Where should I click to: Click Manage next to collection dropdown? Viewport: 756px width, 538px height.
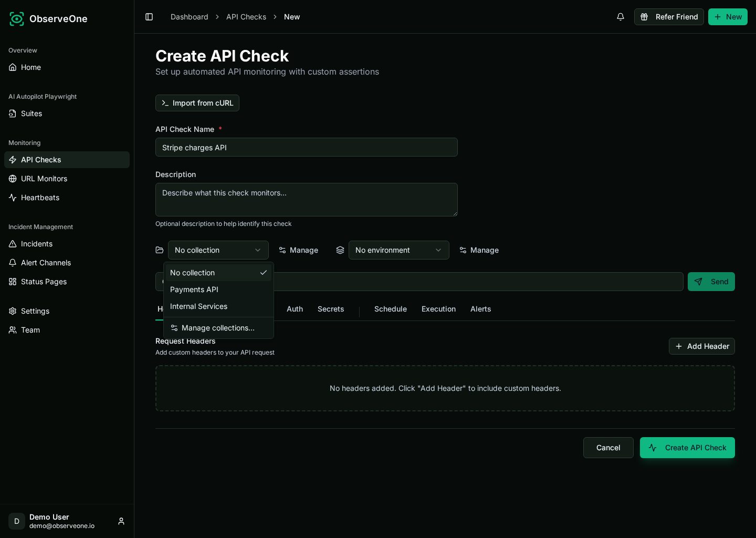(x=298, y=250)
